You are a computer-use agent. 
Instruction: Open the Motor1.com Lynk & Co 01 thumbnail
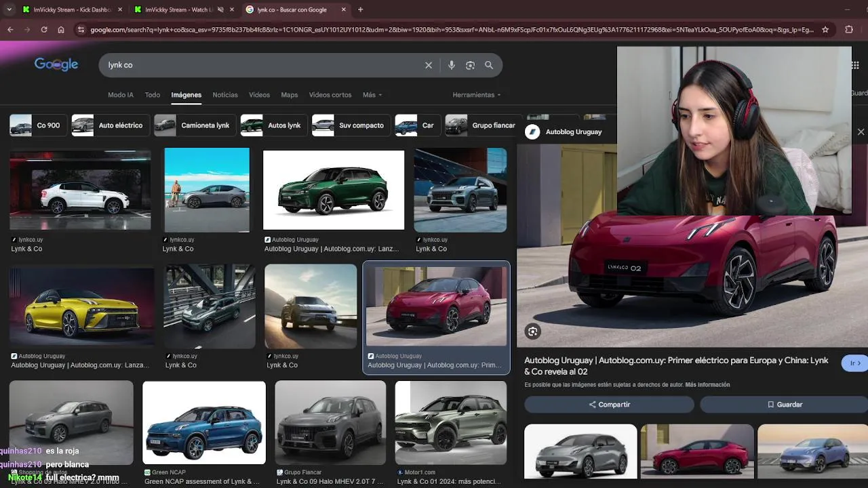click(x=450, y=423)
